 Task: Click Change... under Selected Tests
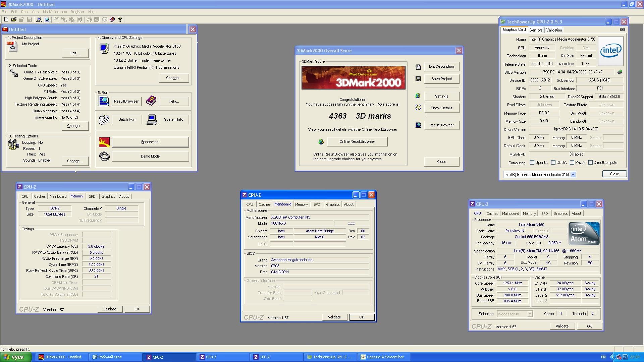coord(75,126)
